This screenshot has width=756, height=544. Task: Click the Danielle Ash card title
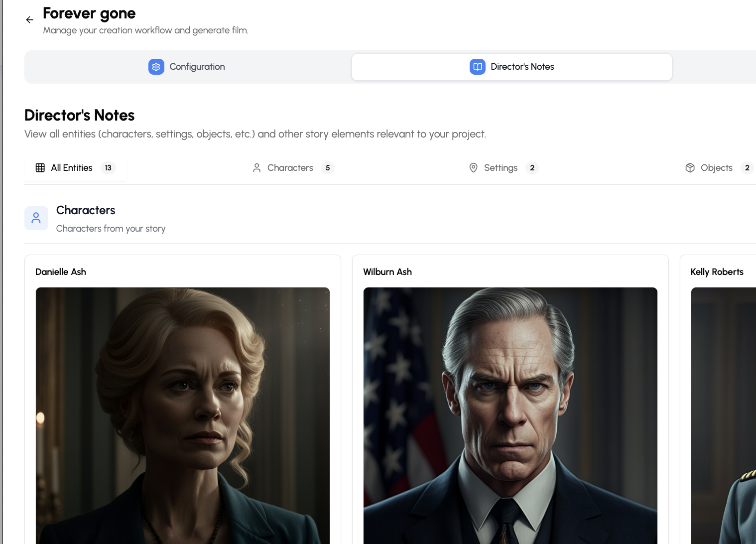[x=61, y=272]
